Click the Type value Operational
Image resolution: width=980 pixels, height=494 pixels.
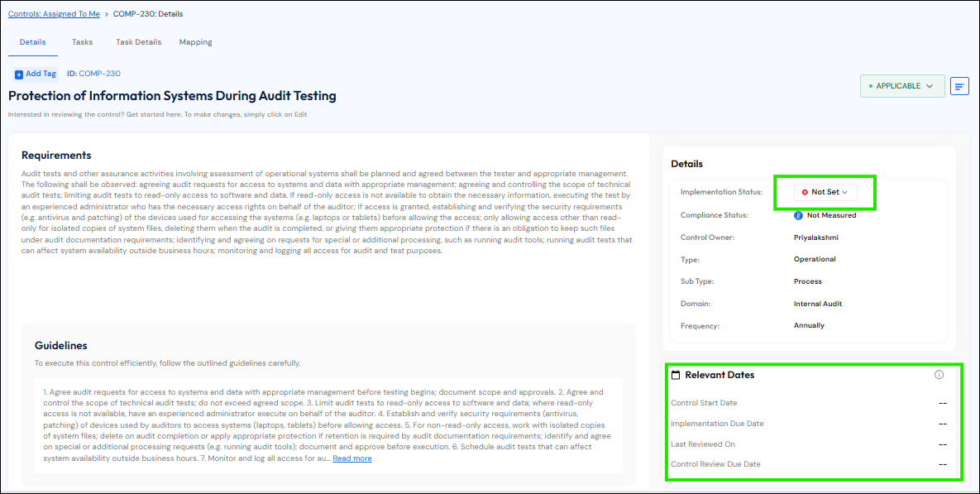tap(815, 259)
